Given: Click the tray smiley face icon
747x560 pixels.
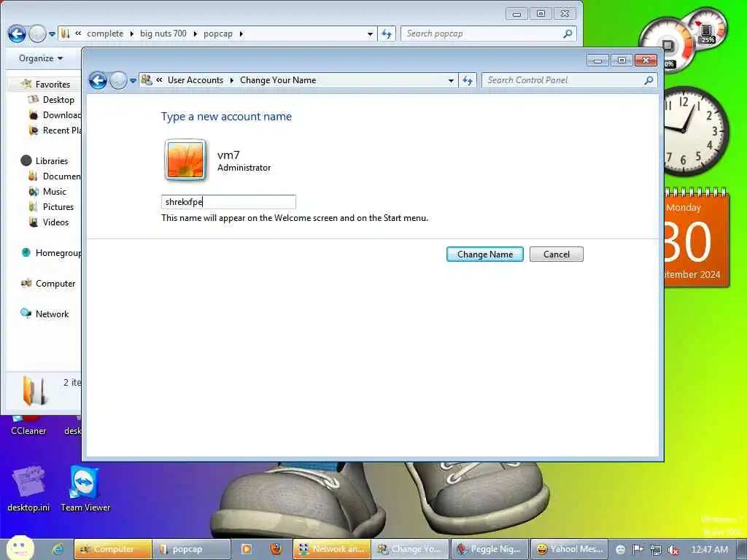Looking at the screenshot, I should coord(620,550).
